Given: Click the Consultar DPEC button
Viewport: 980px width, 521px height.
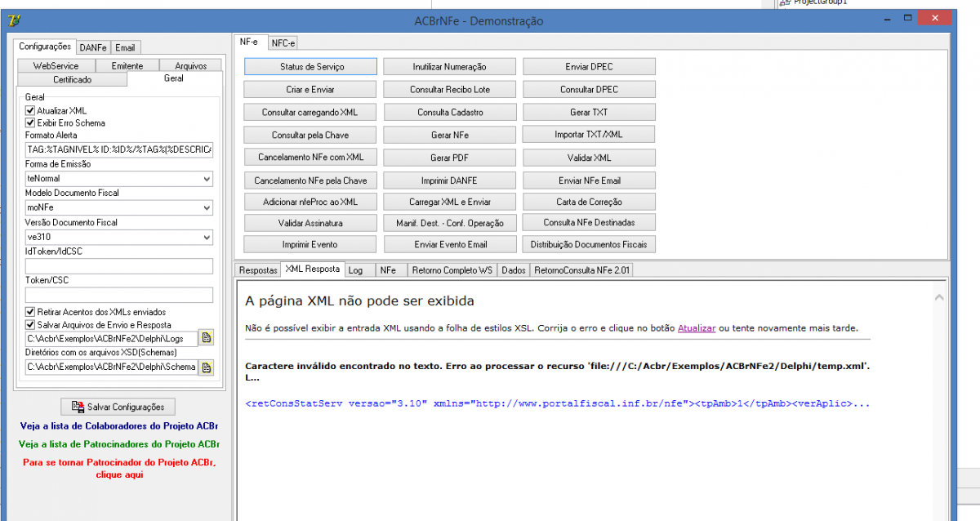Looking at the screenshot, I should coord(590,89).
